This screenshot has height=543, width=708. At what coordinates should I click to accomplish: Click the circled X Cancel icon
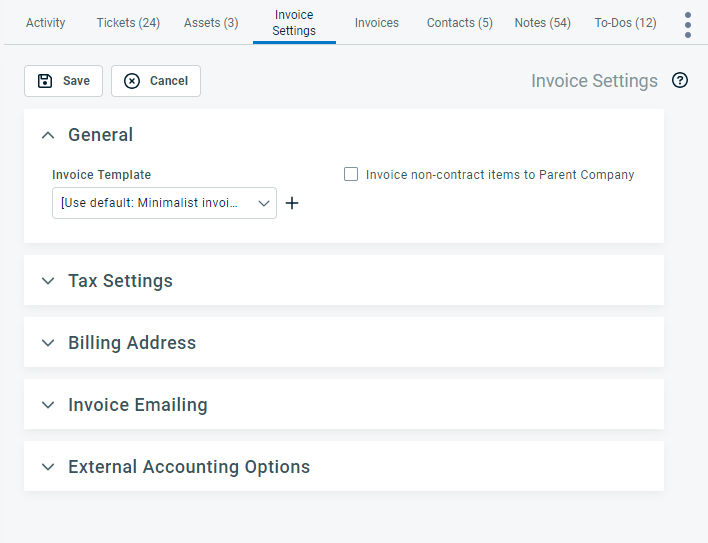pos(132,81)
